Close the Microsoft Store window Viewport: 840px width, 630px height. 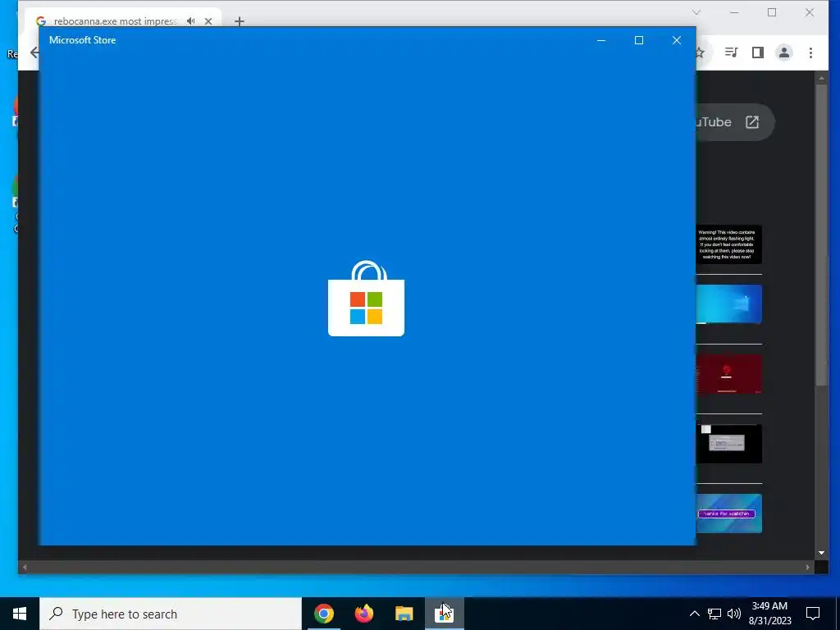click(x=677, y=40)
